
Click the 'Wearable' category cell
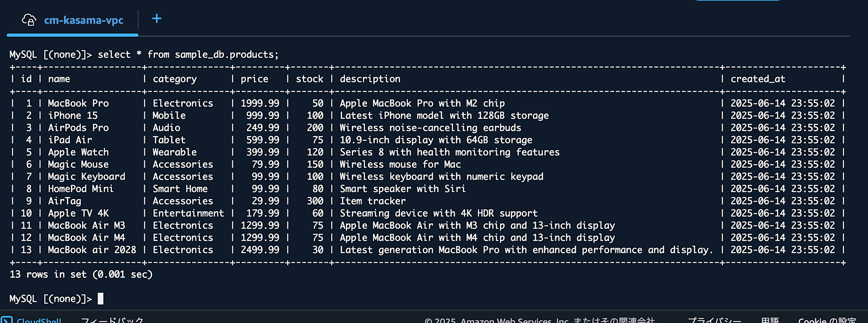tap(174, 152)
